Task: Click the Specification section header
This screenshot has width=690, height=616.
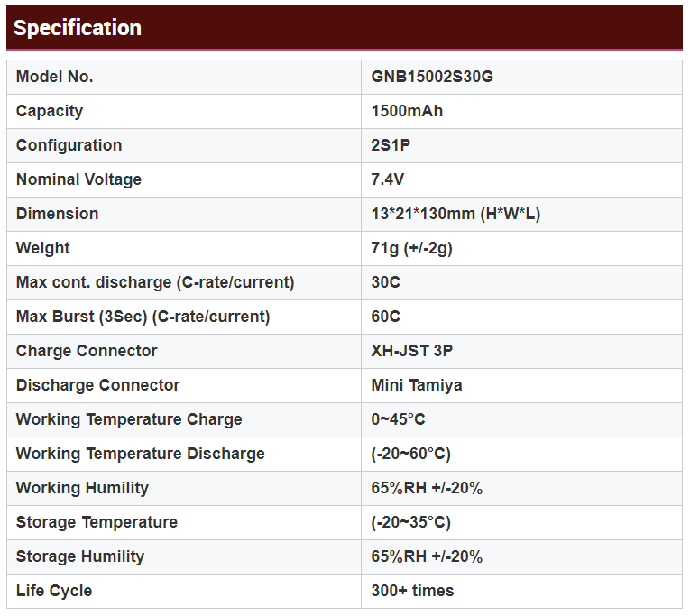Action: [x=78, y=28]
